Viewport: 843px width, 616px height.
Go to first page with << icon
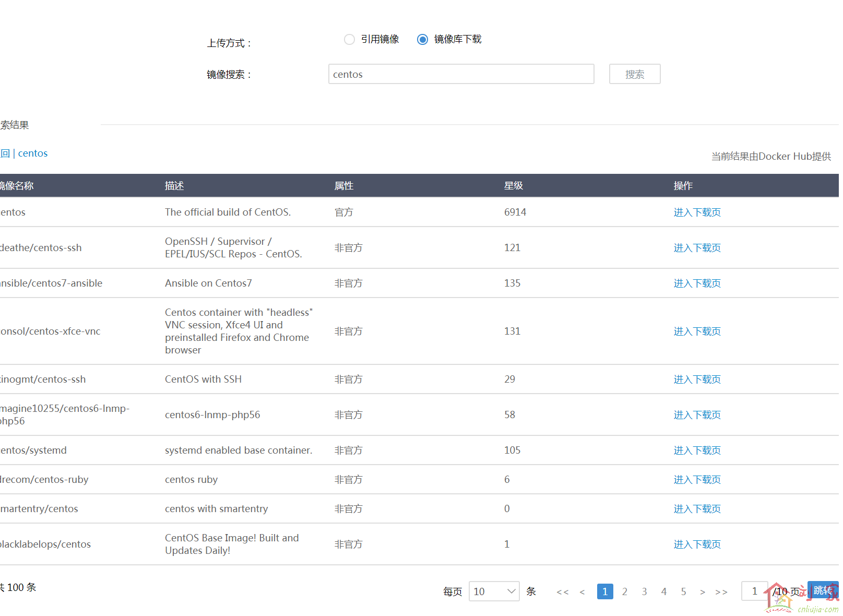click(562, 592)
